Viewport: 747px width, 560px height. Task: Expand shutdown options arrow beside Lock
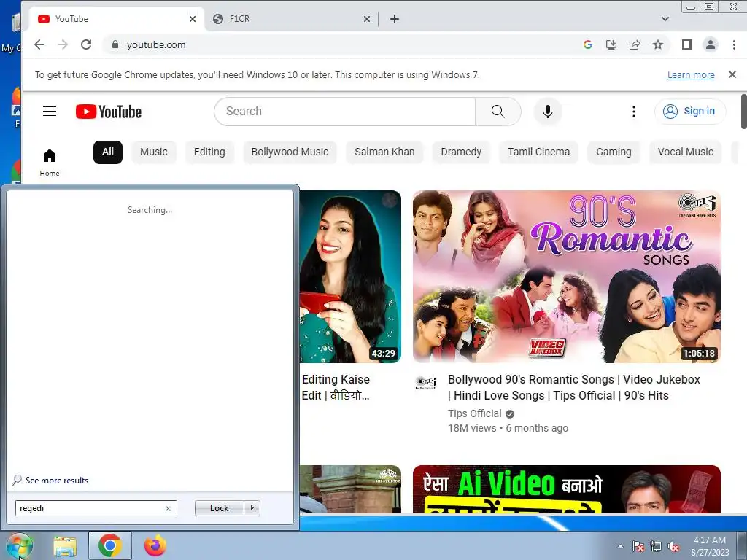(252, 508)
